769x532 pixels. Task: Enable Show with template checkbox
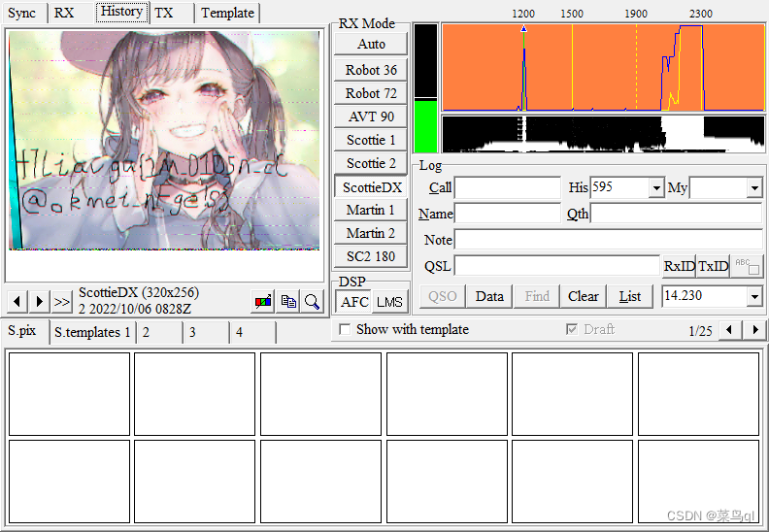pyautogui.click(x=346, y=329)
